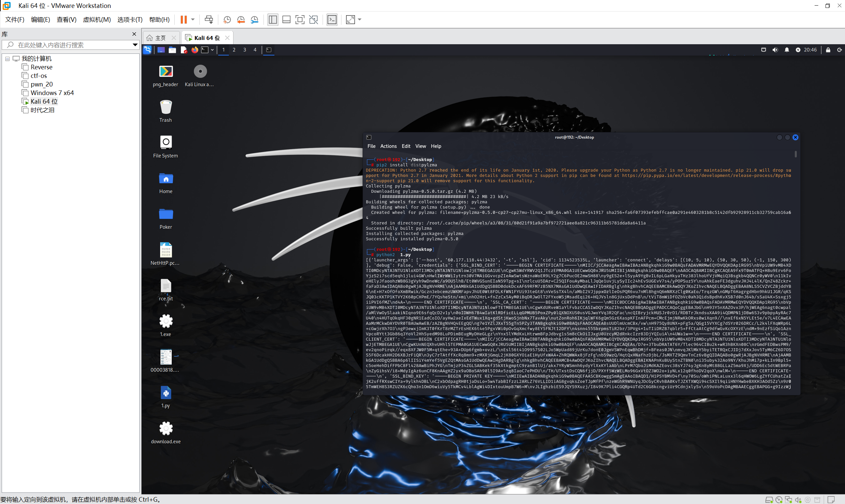
Task: Click the log out panel icon
Action: click(x=839, y=50)
